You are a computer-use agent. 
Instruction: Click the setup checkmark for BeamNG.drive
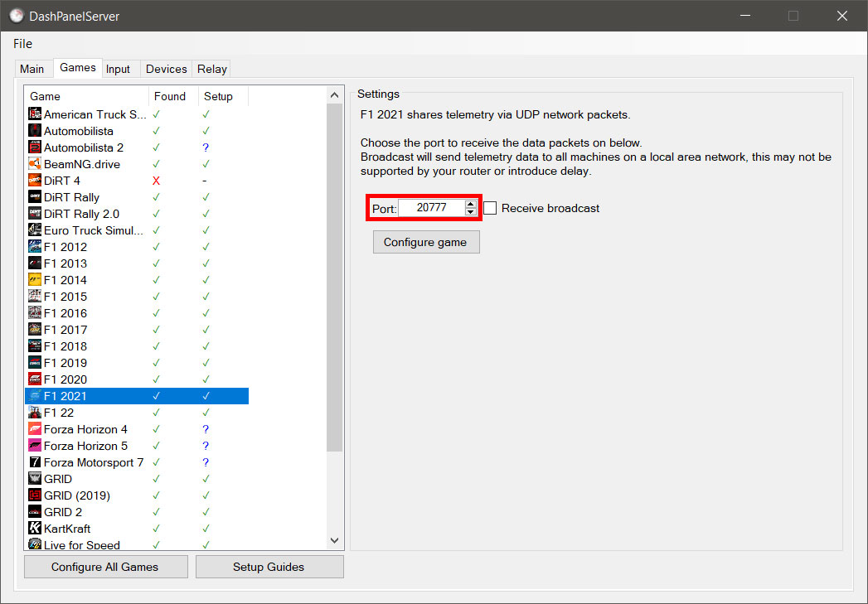[206, 164]
